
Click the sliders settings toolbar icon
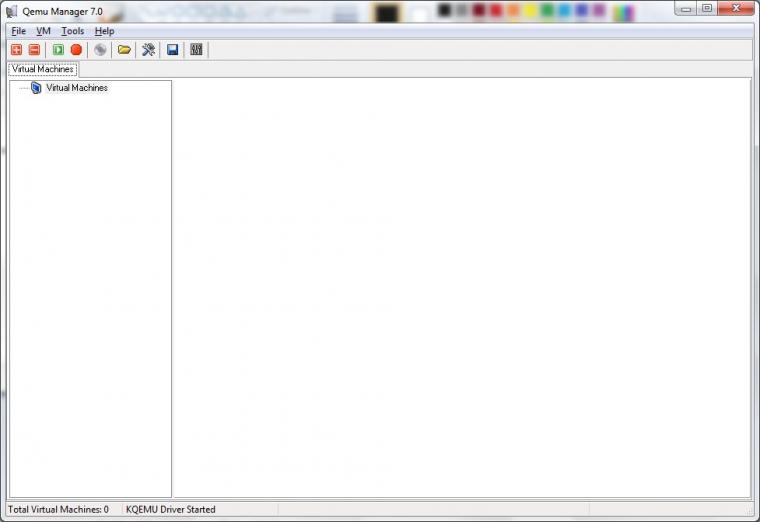point(196,50)
